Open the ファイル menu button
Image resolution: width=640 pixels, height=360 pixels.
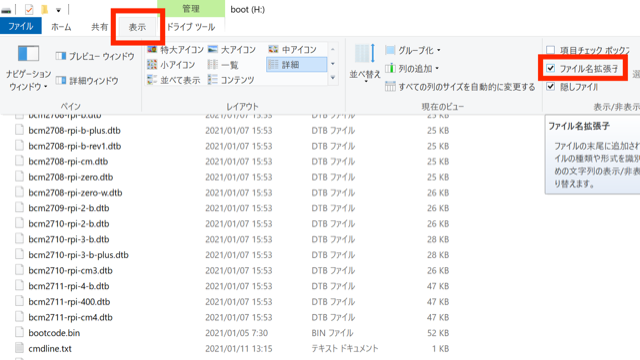pos(21,26)
